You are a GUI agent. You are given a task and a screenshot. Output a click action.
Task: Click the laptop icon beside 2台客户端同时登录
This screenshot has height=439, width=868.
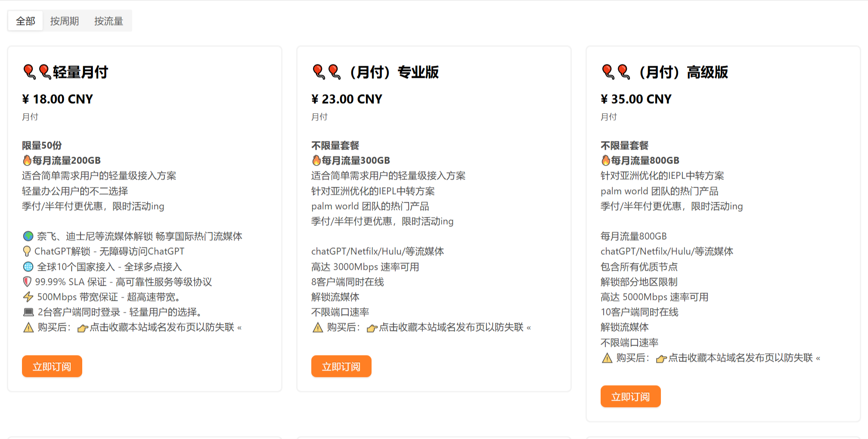point(28,312)
